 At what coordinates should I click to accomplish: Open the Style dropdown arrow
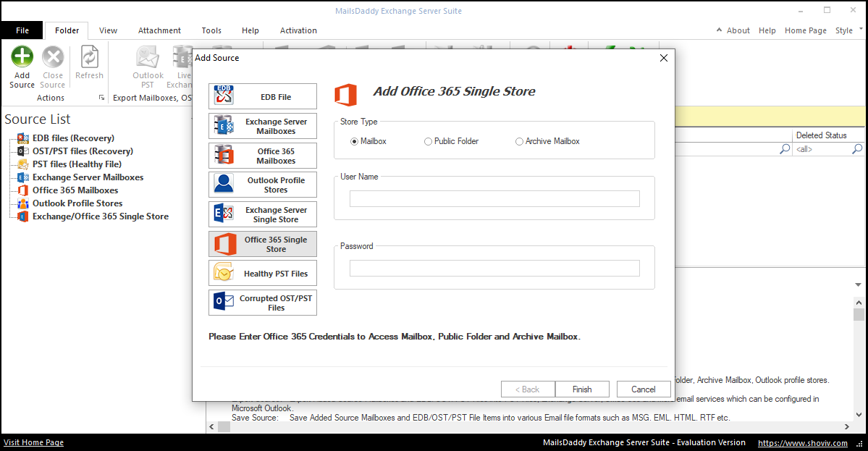[861, 30]
